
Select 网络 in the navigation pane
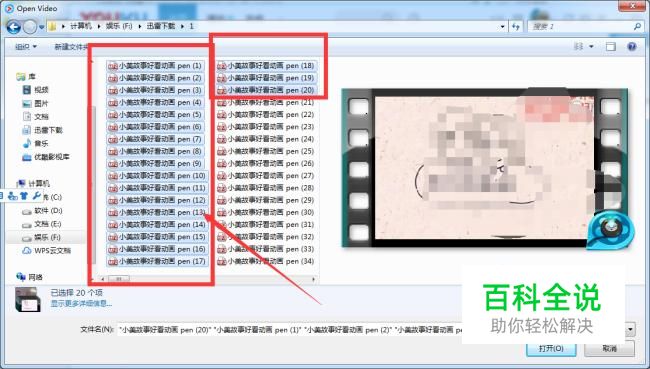click(x=29, y=277)
